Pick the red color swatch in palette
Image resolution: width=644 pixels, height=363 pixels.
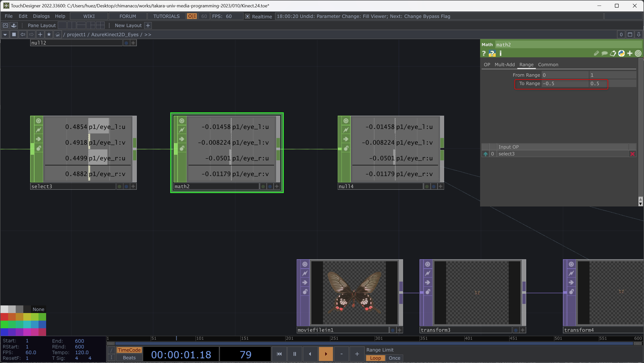pyautogui.click(x=4, y=317)
